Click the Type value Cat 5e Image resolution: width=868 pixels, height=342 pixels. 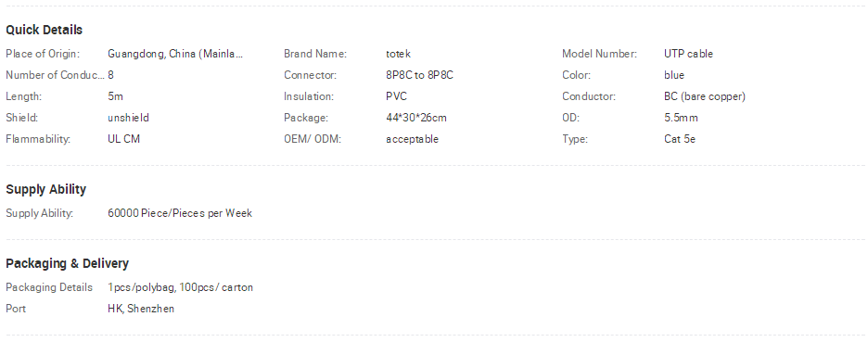pyautogui.click(x=679, y=139)
